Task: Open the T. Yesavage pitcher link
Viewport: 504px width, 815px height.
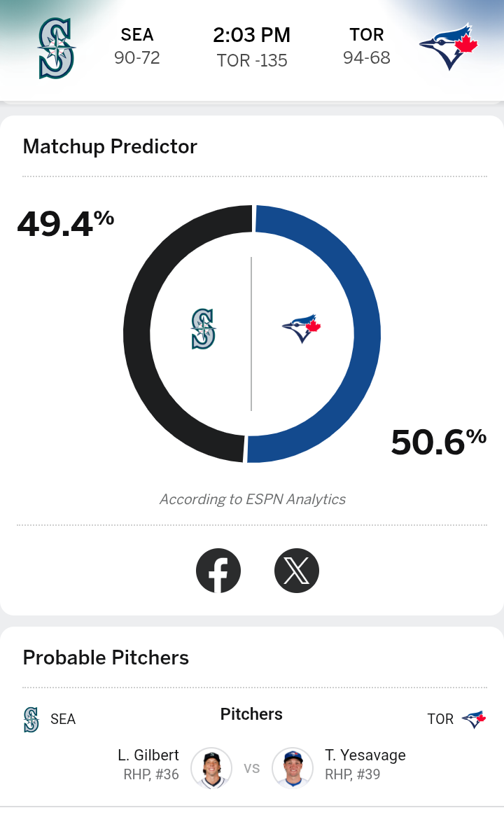Action: (365, 755)
